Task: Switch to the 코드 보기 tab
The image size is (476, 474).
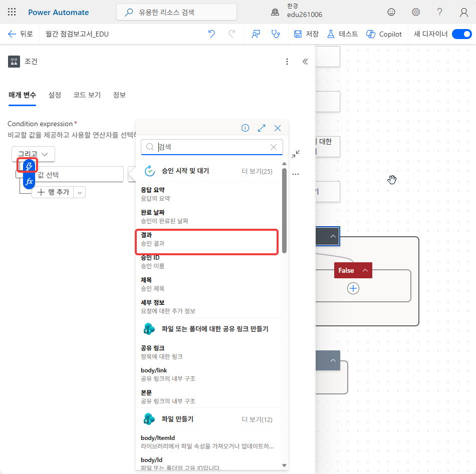Action: click(x=87, y=95)
